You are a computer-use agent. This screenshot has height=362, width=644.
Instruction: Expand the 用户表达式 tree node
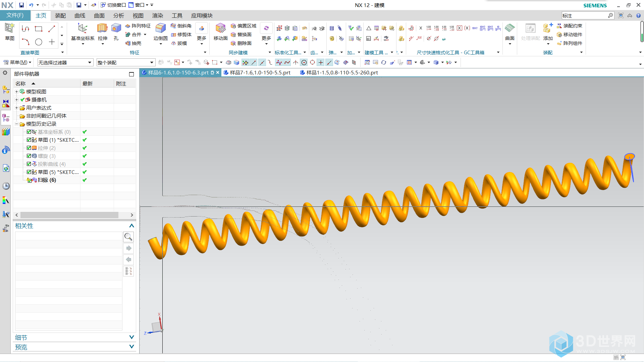[x=16, y=108]
